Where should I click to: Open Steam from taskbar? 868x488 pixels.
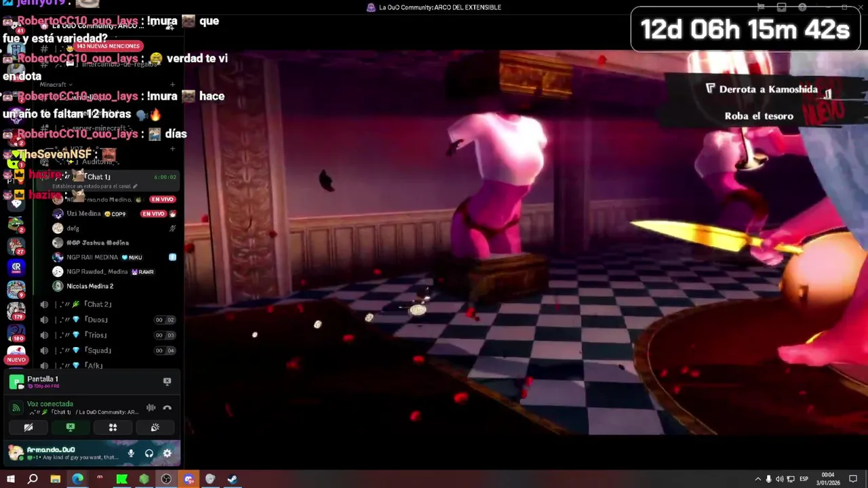coord(233,479)
